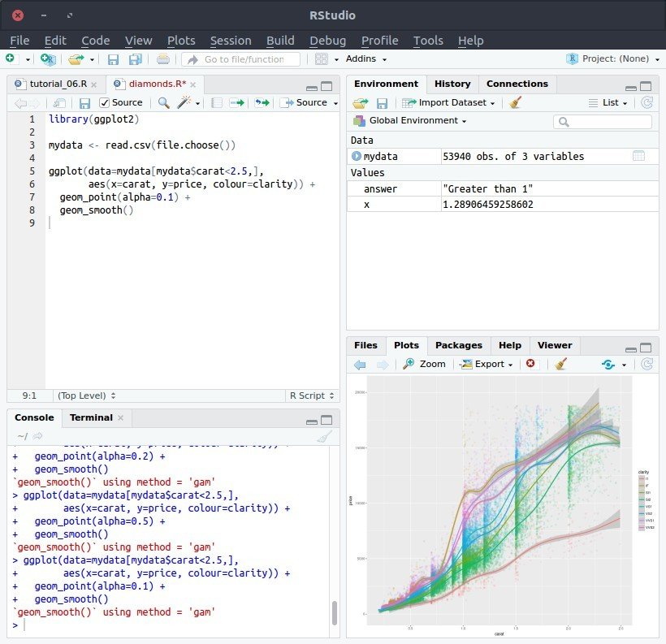
Task: Click the value 1.28906459258602
Action: (x=487, y=205)
